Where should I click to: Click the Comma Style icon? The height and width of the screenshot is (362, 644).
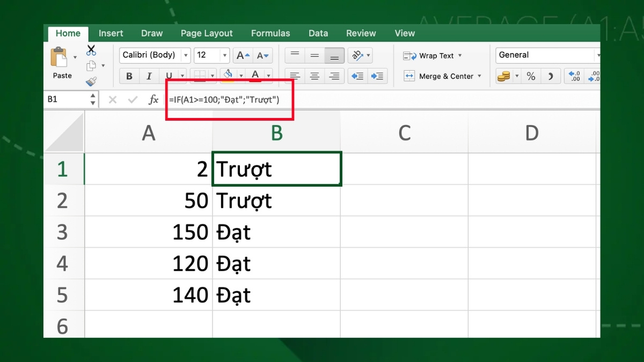click(x=551, y=76)
